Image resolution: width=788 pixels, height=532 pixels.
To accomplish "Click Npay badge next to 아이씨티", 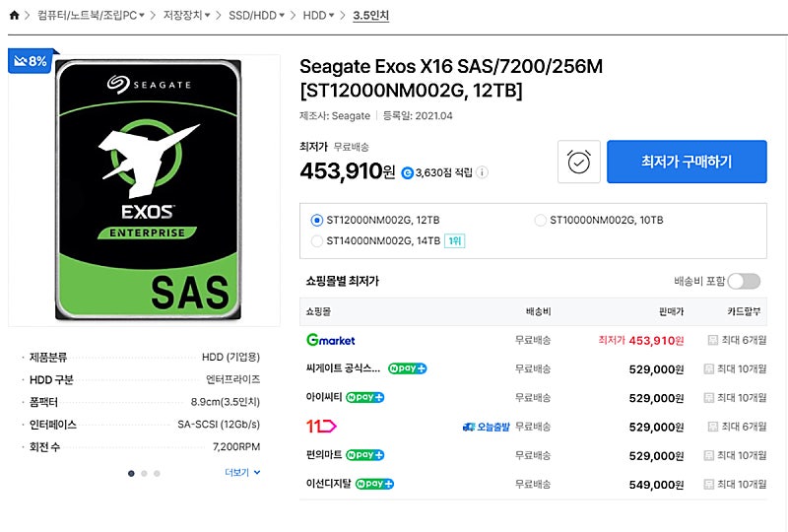I will tap(364, 397).
